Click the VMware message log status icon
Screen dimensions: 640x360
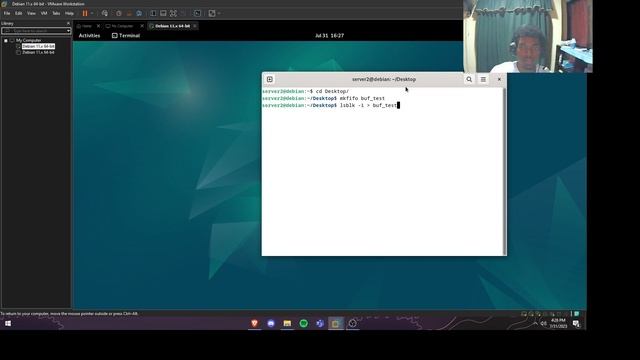click(577, 314)
